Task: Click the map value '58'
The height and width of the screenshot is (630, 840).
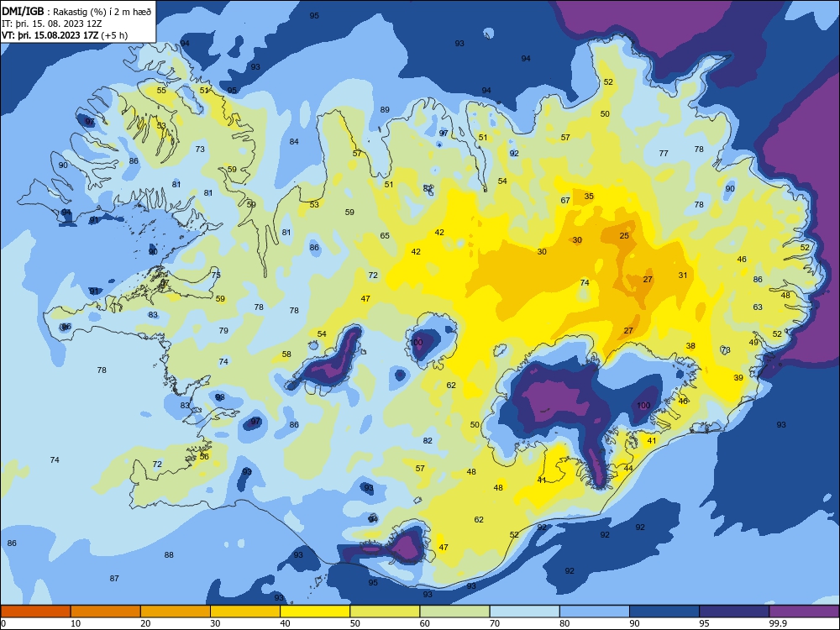Action: [x=286, y=354]
